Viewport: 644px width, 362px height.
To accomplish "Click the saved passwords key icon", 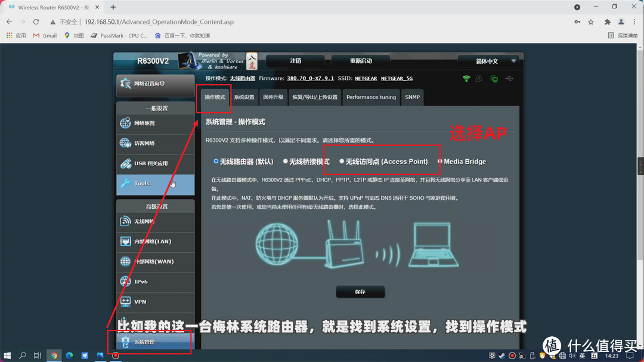I will [x=577, y=22].
